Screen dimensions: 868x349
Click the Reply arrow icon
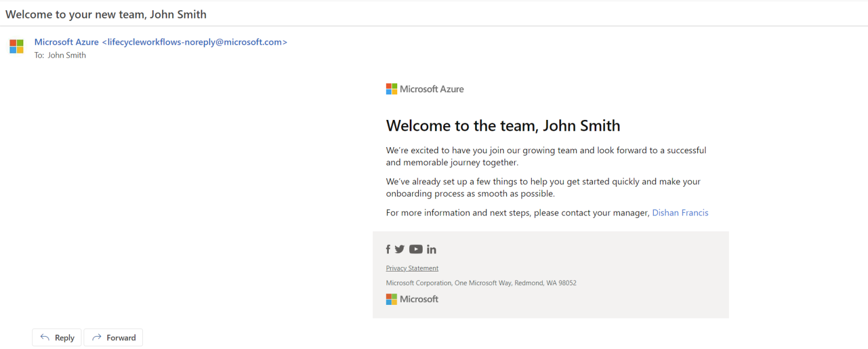coord(44,337)
